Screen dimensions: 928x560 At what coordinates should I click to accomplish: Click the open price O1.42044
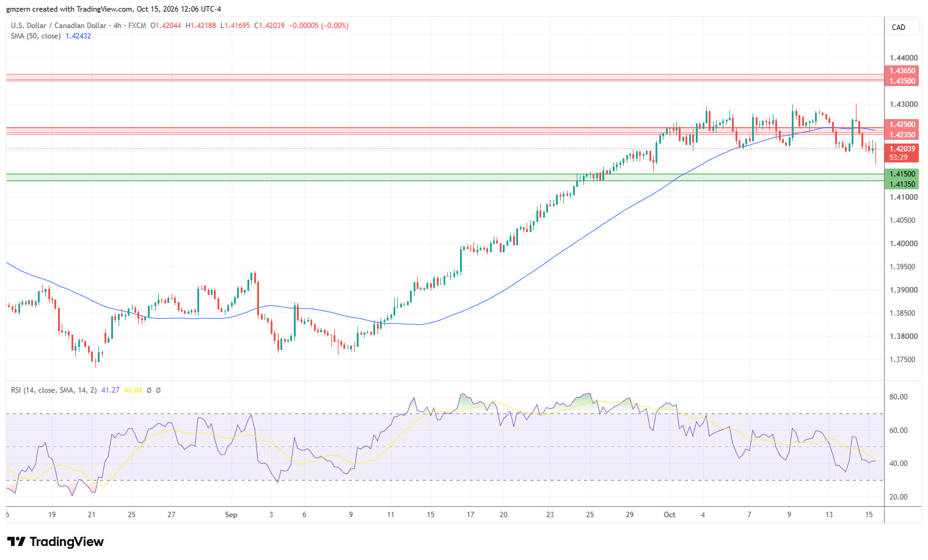[166, 26]
